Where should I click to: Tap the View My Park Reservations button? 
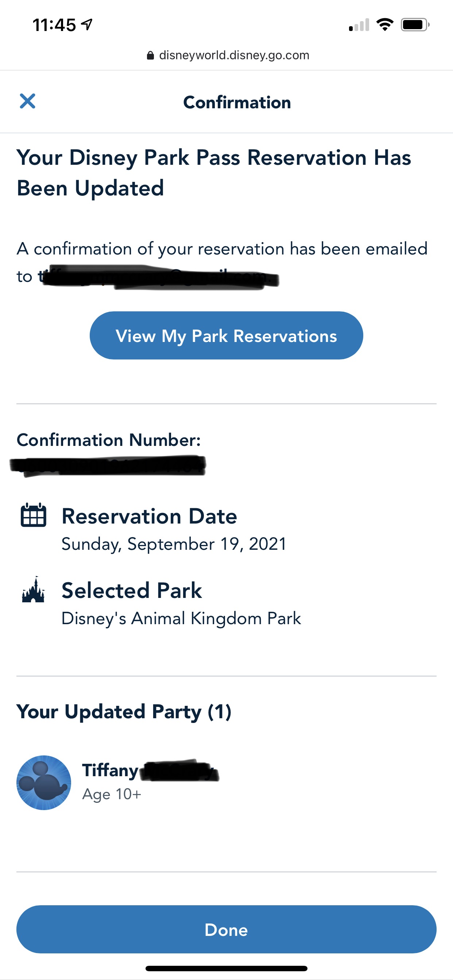pyautogui.click(x=226, y=335)
